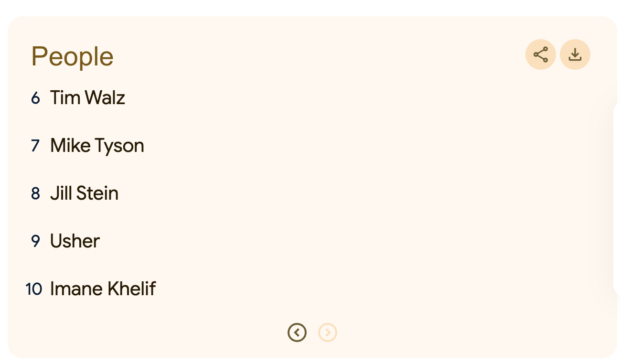Click the surname Khelif in last row
620x364 pixels.
(x=131, y=289)
